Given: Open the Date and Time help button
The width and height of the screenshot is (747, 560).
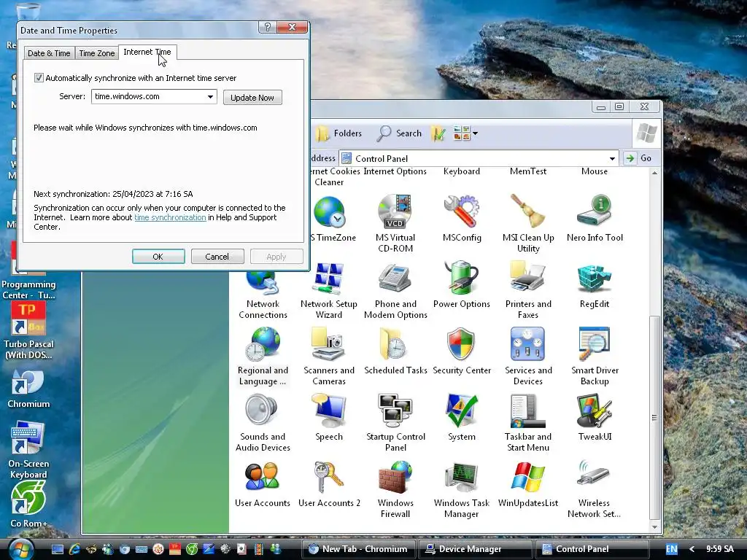Looking at the screenshot, I should pos(267,27).
